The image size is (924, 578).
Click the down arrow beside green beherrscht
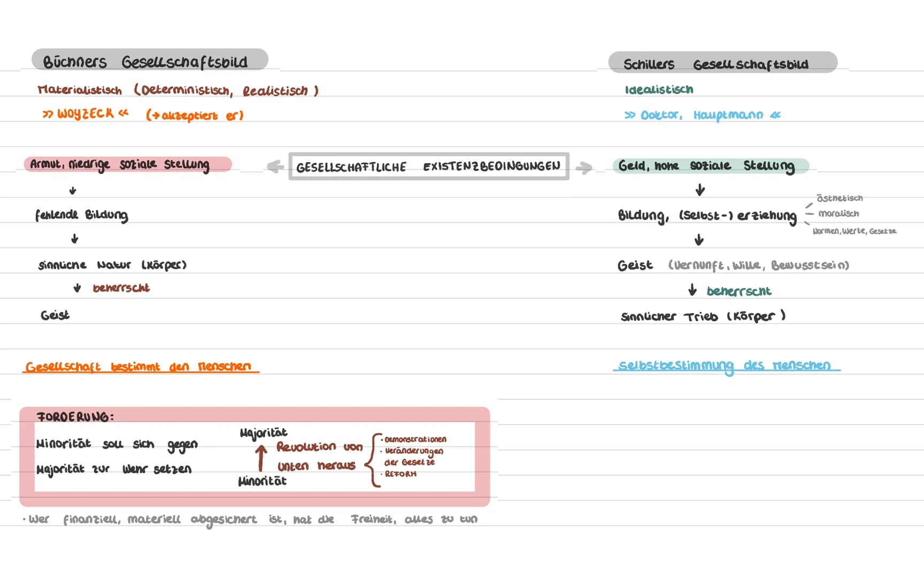[x=692, y=290]
